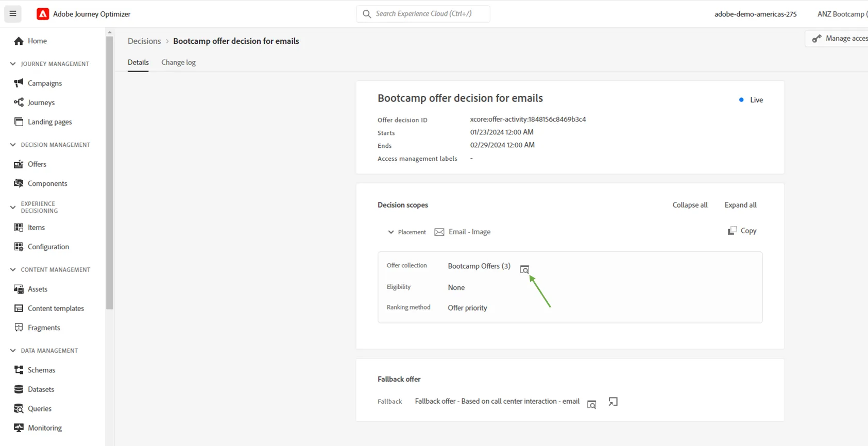Click Expand all decision scopes
The height and width of the screenshot is (446, 868).
pyautogui.click(x=740, y=205)
